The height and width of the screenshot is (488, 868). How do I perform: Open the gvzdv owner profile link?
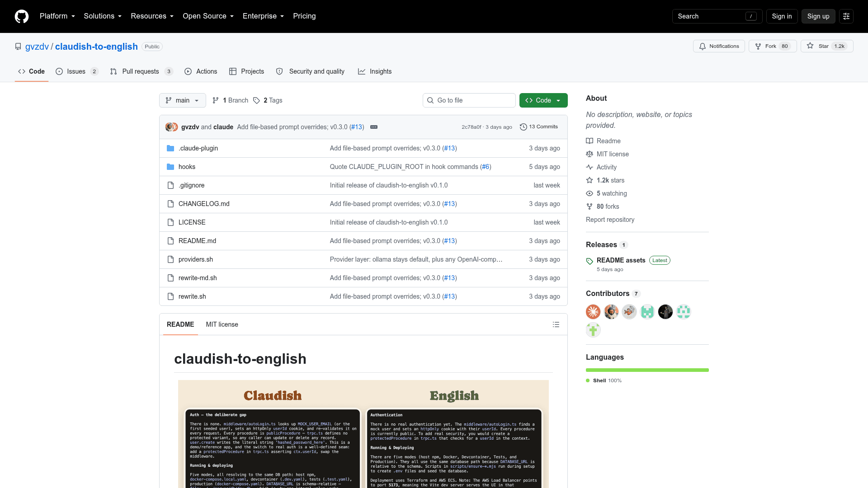37,47
